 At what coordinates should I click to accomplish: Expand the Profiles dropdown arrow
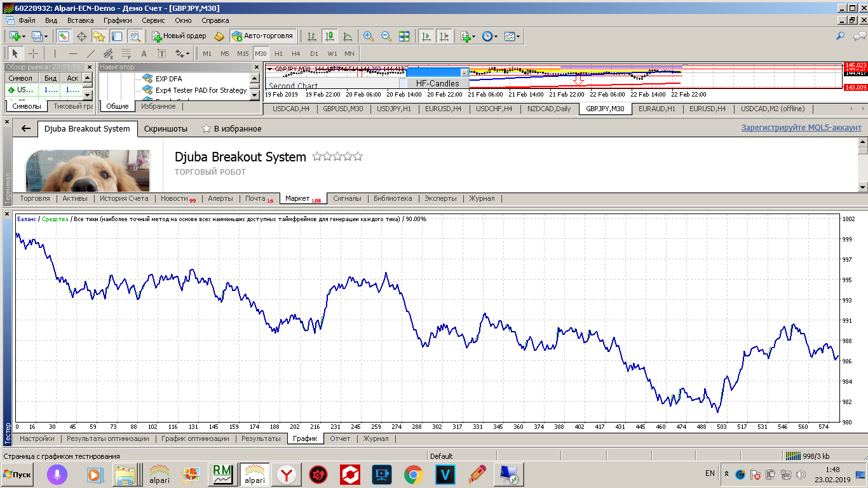coord(46,36)
